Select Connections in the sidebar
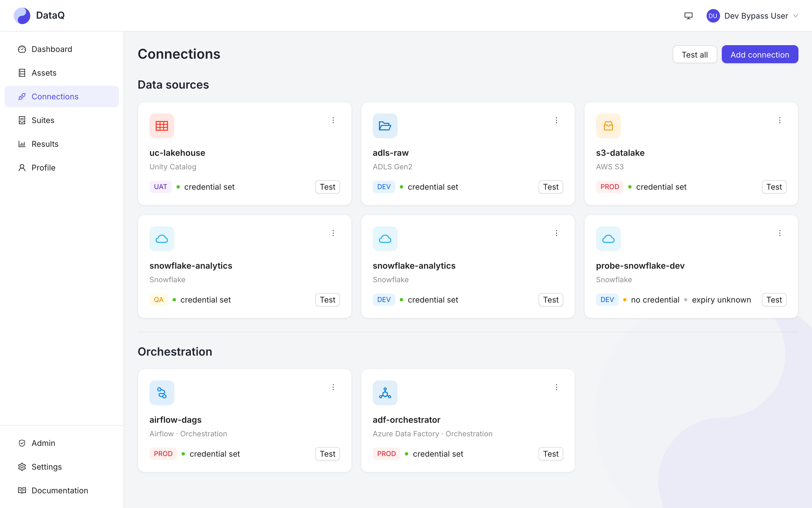The image size is (812, 508). tap(62, 97)
